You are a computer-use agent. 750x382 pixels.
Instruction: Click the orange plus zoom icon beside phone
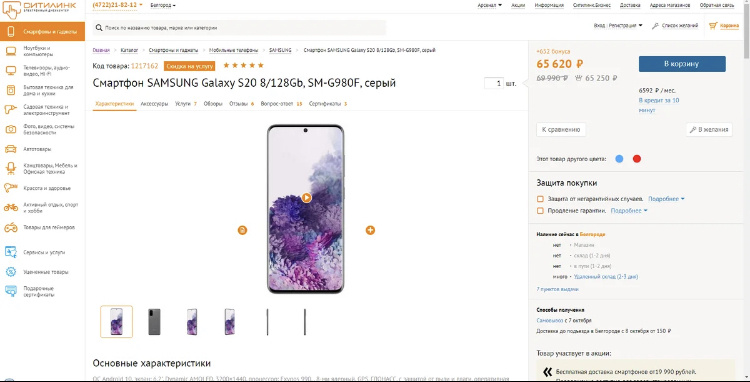tap(370, 230)
